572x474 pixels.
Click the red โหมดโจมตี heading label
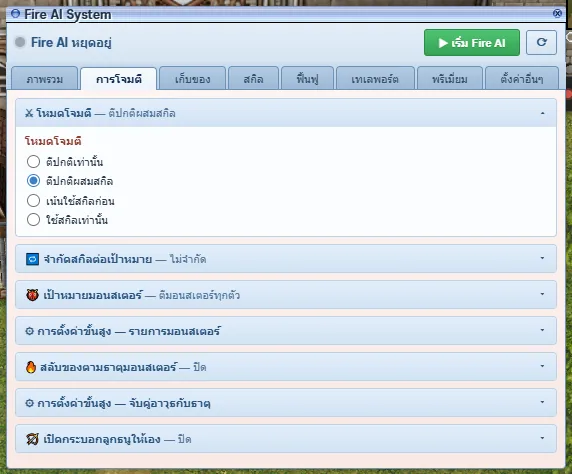53,141
